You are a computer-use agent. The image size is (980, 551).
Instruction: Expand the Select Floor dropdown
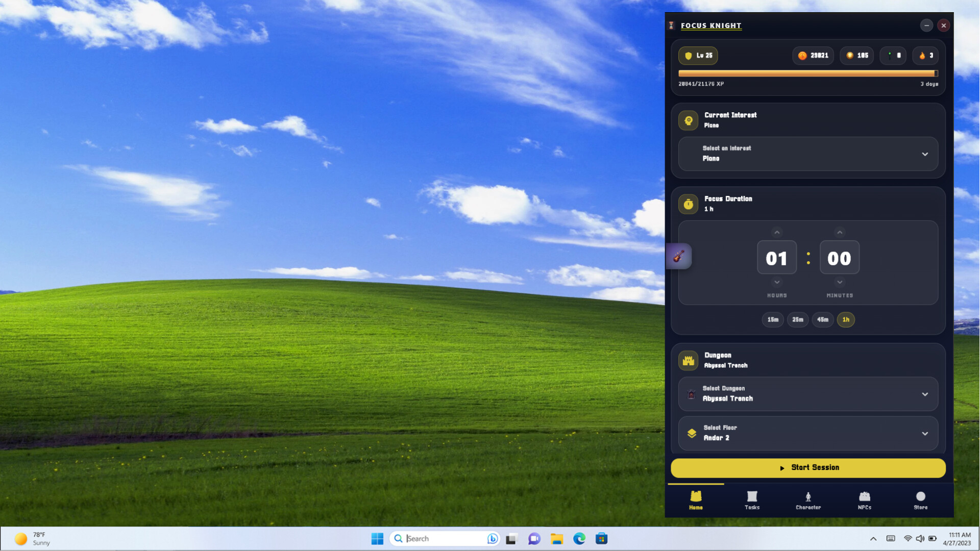click(807, 433)
